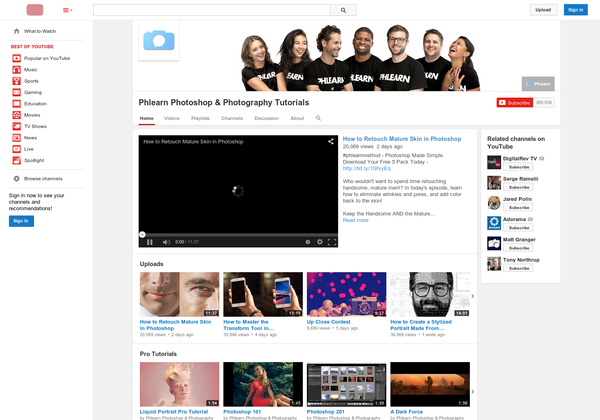Click Read more under description

(x=355, y=220)
